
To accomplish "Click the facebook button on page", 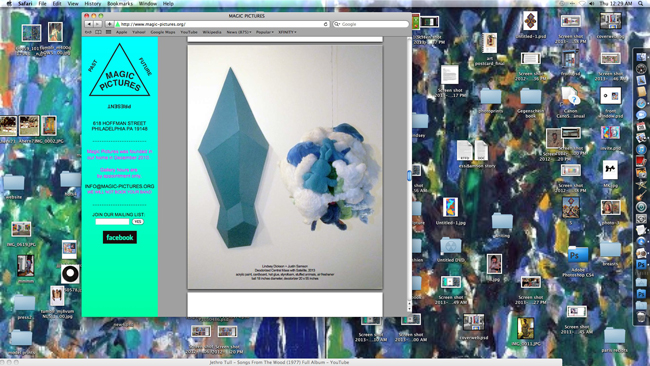I will (x=120, y=237).
